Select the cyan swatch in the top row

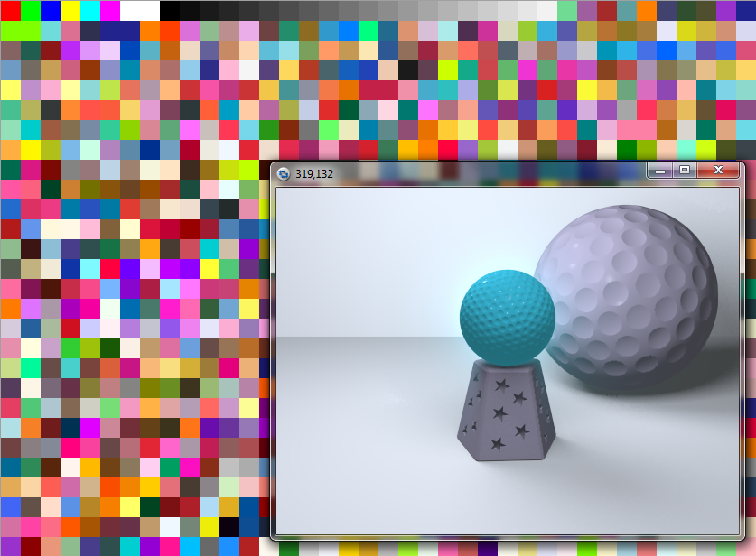(x=89, y=10)
